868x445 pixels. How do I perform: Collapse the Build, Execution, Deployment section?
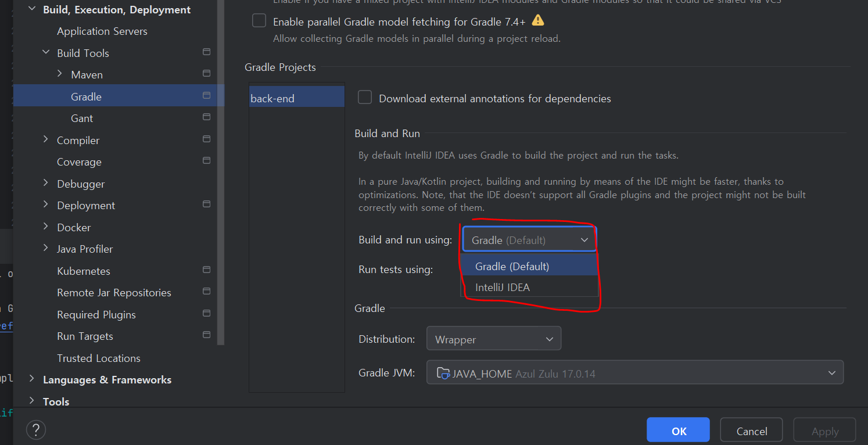coord(31,9)
